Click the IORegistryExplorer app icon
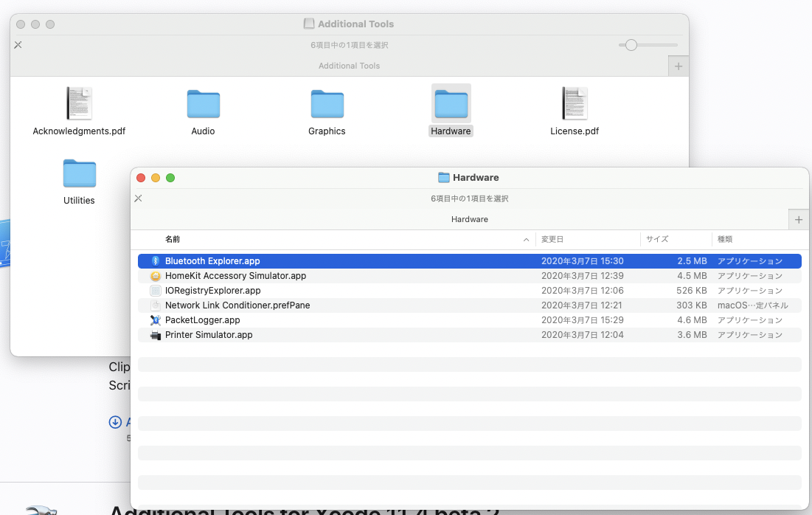812x515 pixels. pos(156,291)
